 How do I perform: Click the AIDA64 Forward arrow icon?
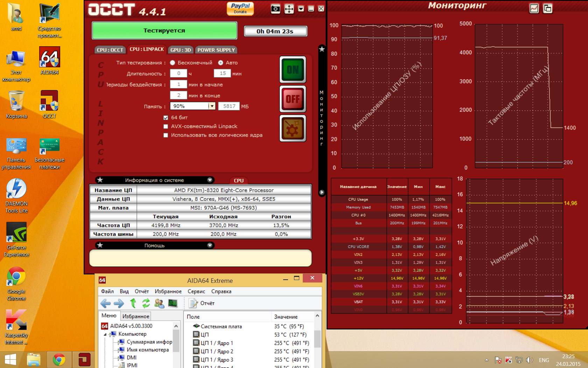[119, 304]
